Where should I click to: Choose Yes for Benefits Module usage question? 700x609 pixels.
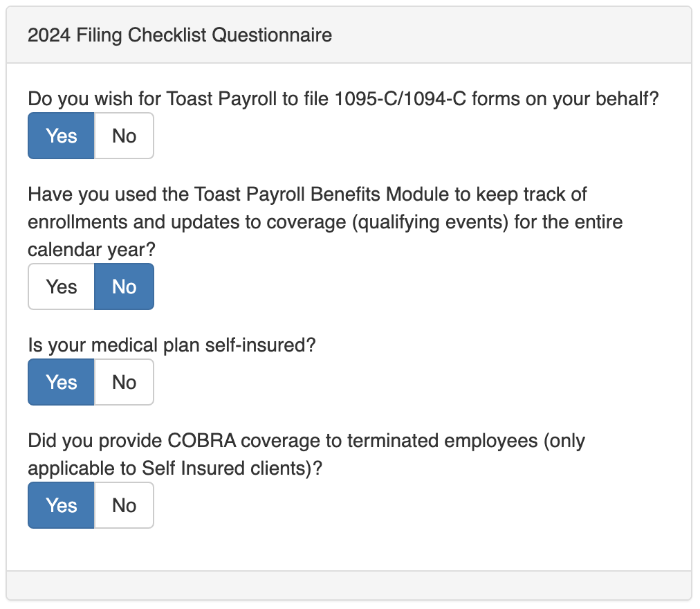[x=61, y=287]
